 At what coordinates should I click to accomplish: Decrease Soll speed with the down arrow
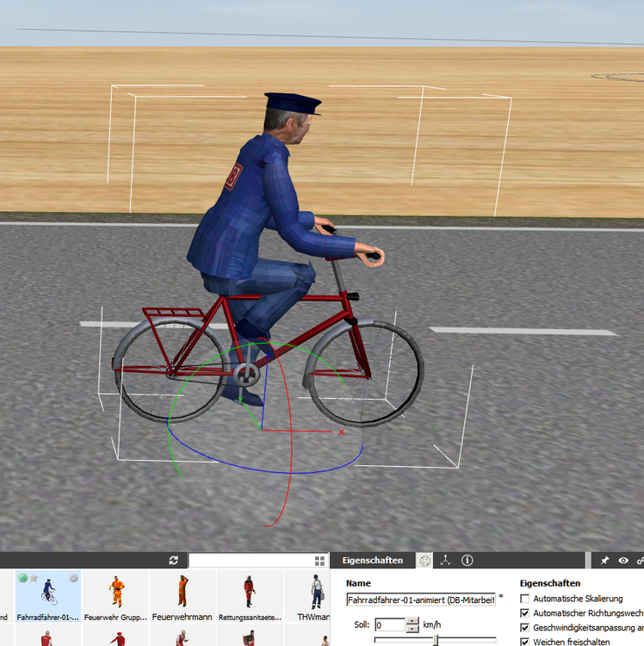click(x=412, y=629)
